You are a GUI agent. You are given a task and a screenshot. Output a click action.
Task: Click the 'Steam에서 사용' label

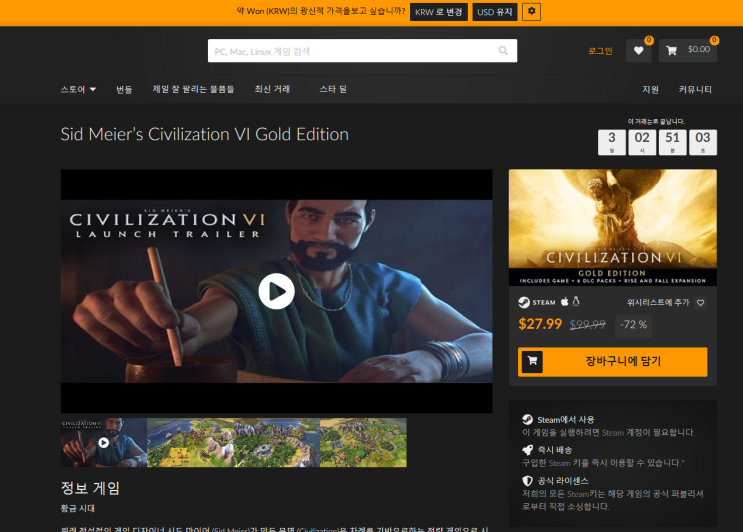566,420
